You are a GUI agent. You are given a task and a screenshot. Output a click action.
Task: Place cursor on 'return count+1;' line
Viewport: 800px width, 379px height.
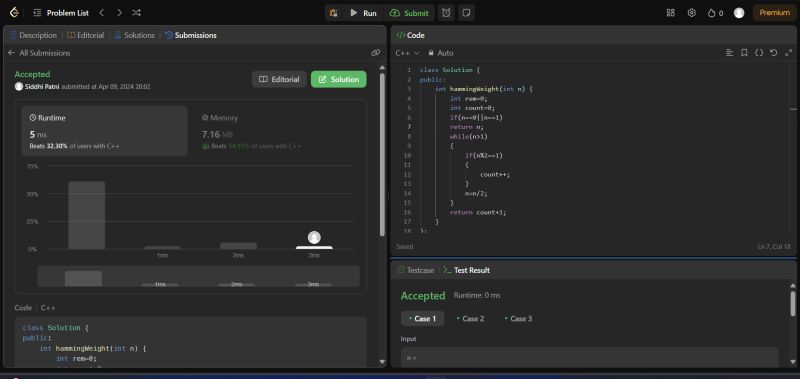478,212
